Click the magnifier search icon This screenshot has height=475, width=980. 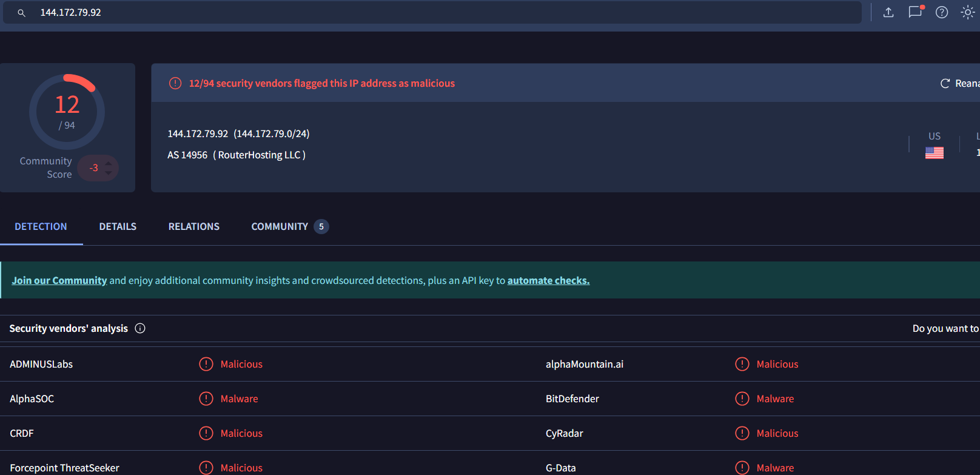point(21,13)
